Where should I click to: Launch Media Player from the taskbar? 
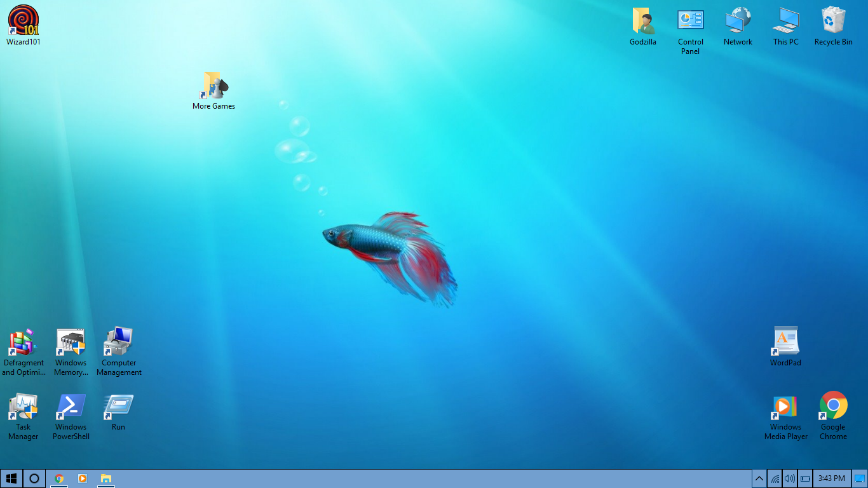(83, 478)
